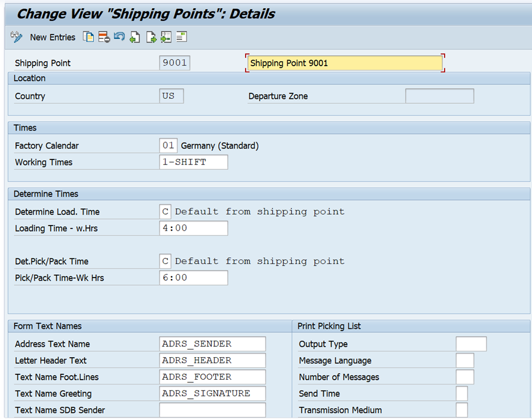
Task: Click the Delete entry icon
Action: click(104, 37)
